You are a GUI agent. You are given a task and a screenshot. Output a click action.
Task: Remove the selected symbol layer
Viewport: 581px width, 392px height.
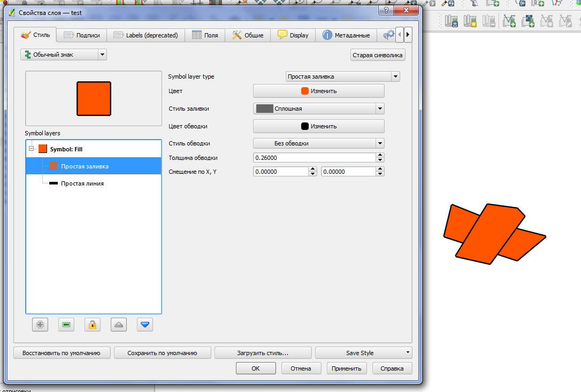click(66, 324)
